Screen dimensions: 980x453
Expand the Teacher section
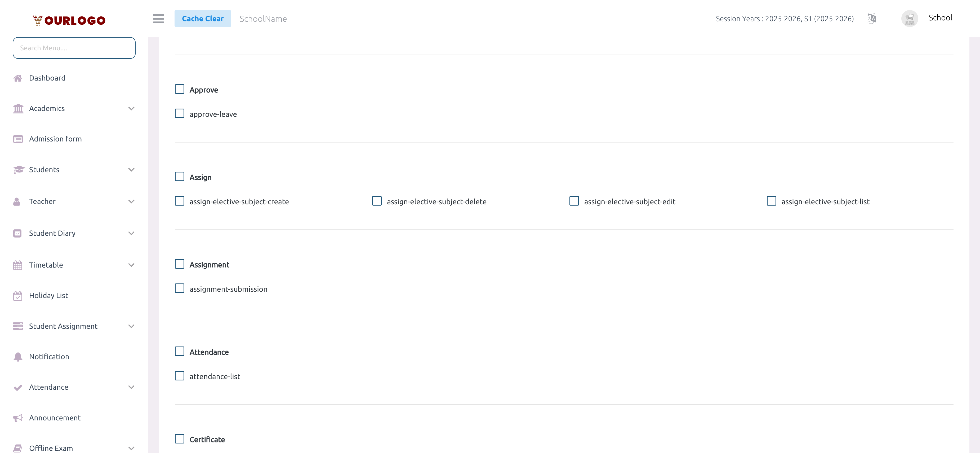(131, 201)
